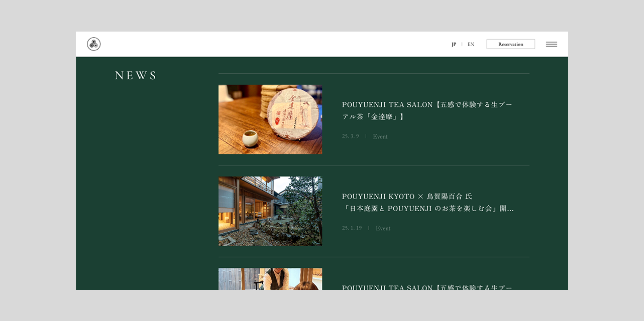Image resolution: width=644 pixels, height=321 pixels.
Task: Open the hamburger menu icon
Action: [x=552, y=44]
